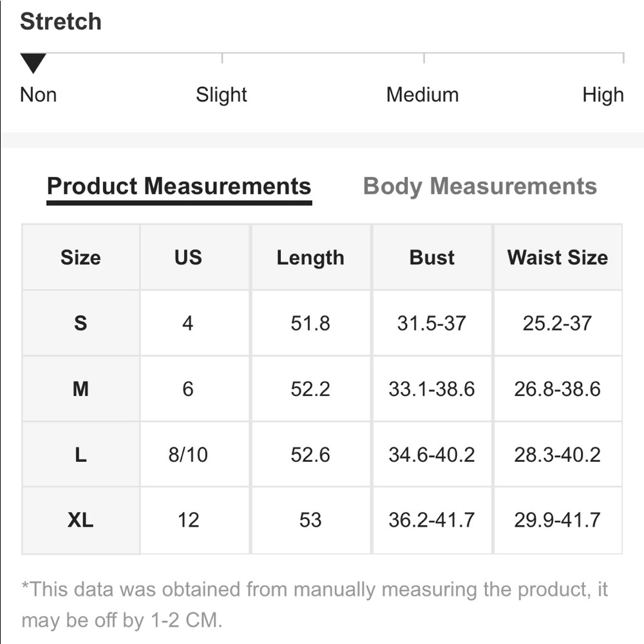The width and height of the screenshot is (644, 644).
Task: Switch to the Body Measurements tab
Action: coord(480,186)
